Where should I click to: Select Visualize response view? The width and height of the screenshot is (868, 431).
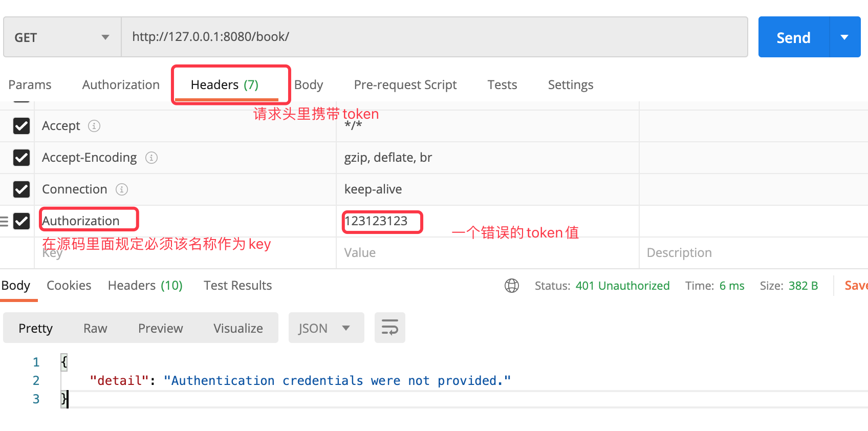tap(238, 328)
